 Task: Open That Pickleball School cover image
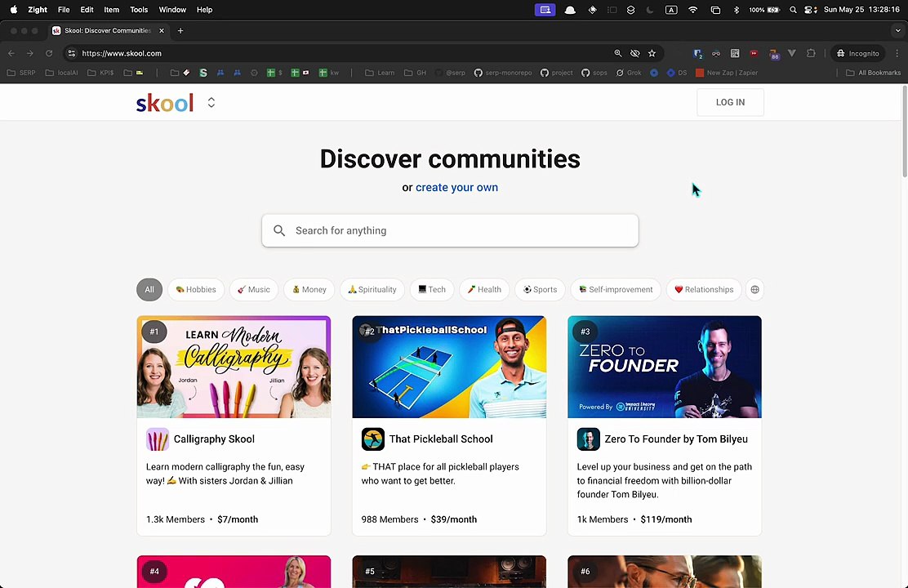click(x=449, y=367)
